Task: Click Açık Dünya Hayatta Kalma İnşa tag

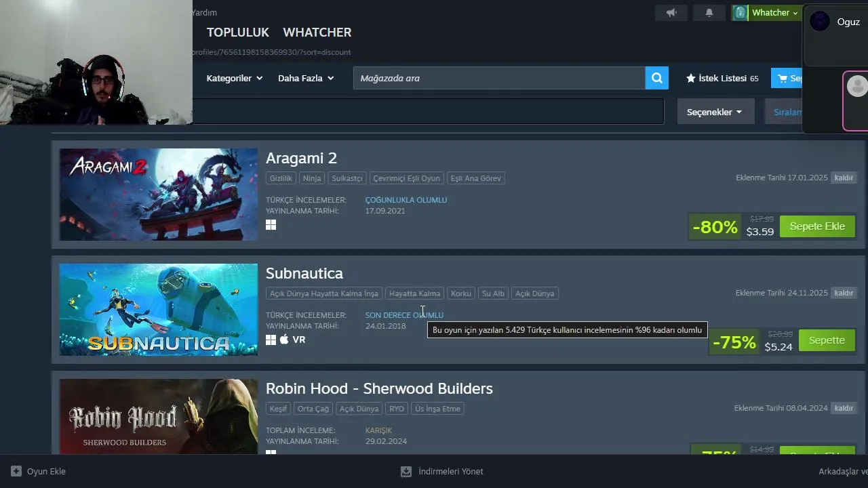Action: 324,293
